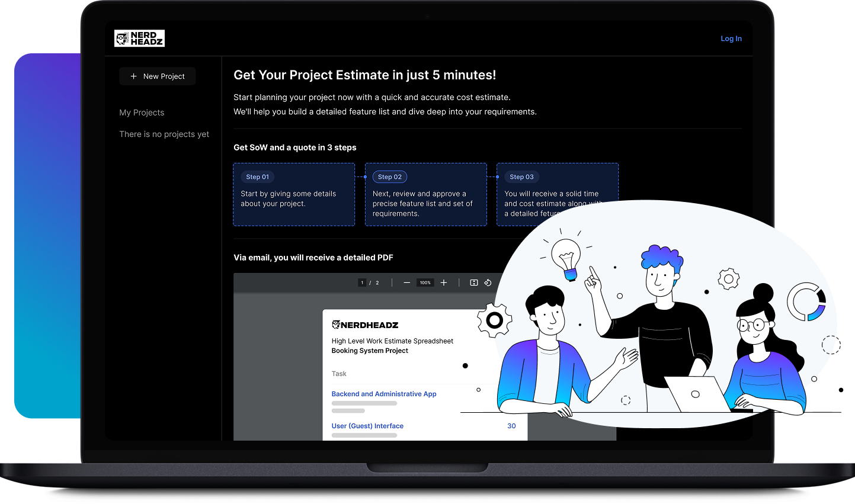This screenshot has width=855, height=504.
Task: Click the plus icon beside New Project
Action: (x=133, y=76)
